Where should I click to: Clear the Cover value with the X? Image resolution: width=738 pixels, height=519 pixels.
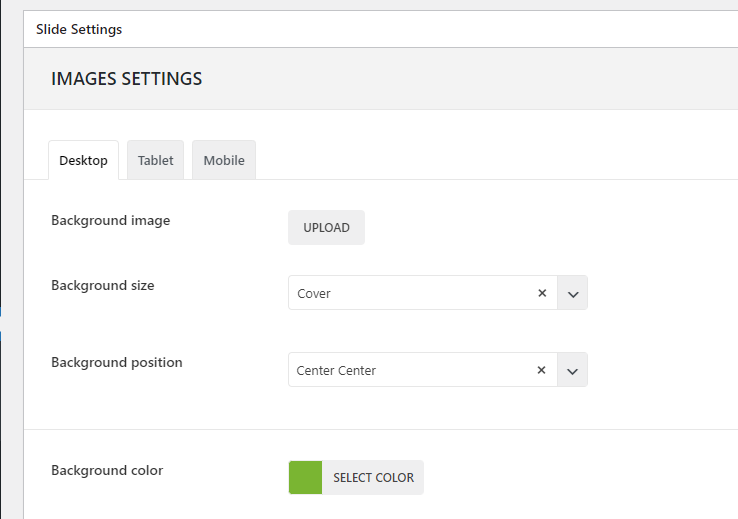[542, 293]
